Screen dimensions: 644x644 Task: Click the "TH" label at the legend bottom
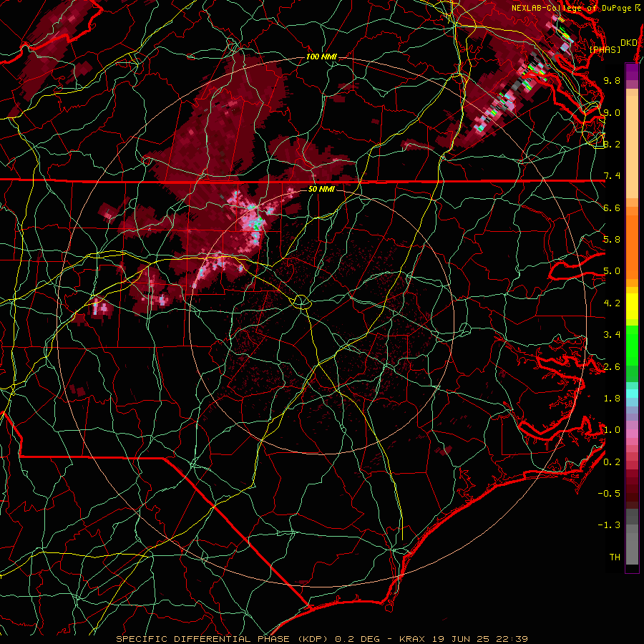pyautogui.click(x=615, y=557)
